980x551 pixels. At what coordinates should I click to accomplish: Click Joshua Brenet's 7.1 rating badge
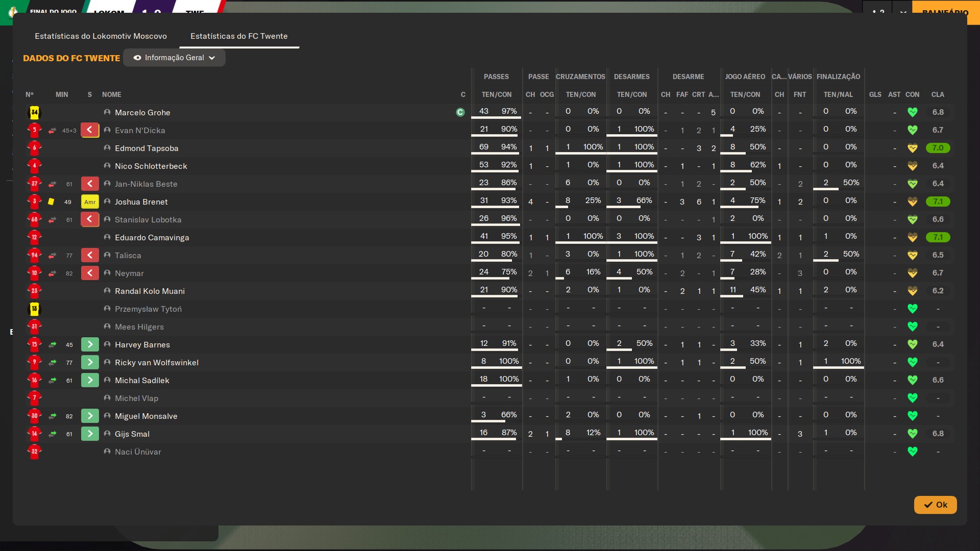point(938,202)
